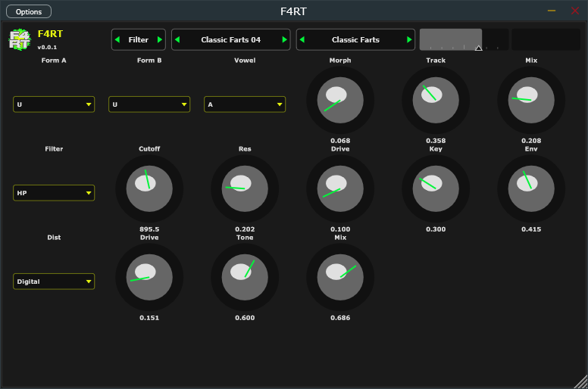
Task: Click the Dist Tone knob
Action: pos(245,278)
